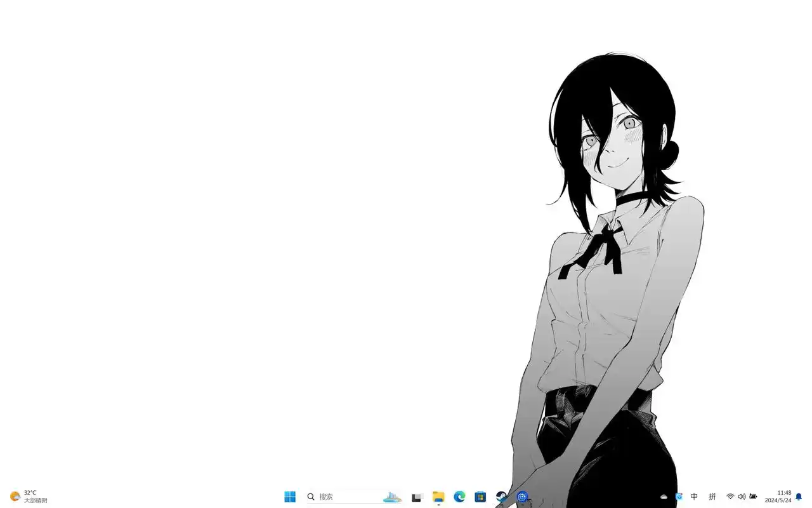The height and width of the screenshot is (508, 812).
Task: Open the 32°C weather widget
Action: (x=29, y=497)
